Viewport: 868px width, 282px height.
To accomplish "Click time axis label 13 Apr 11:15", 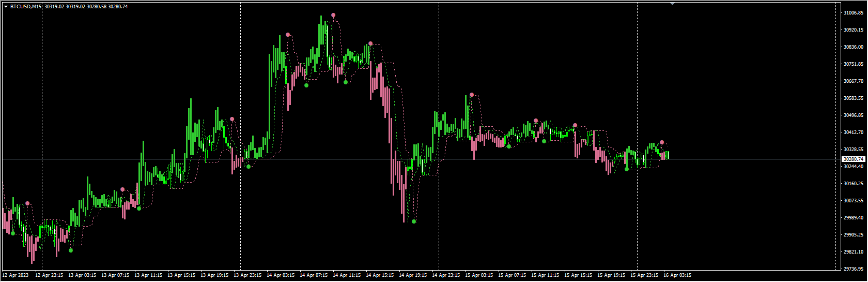I will pyautogui.click(x=148, y=275).
